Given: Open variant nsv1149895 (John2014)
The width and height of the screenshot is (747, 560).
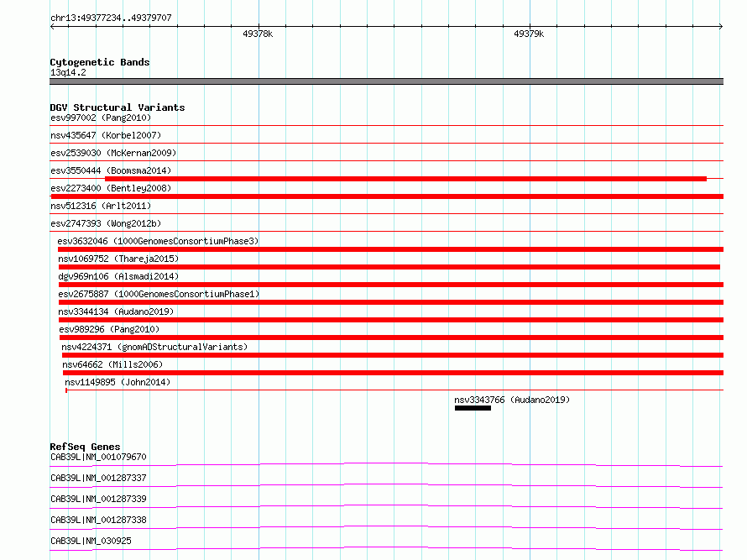Looking at the screenshot, I should coord(118,382).
